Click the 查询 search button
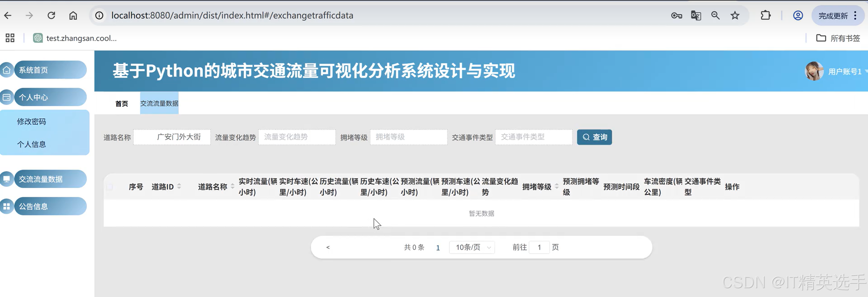868x297 pixels. coord(594,137)
